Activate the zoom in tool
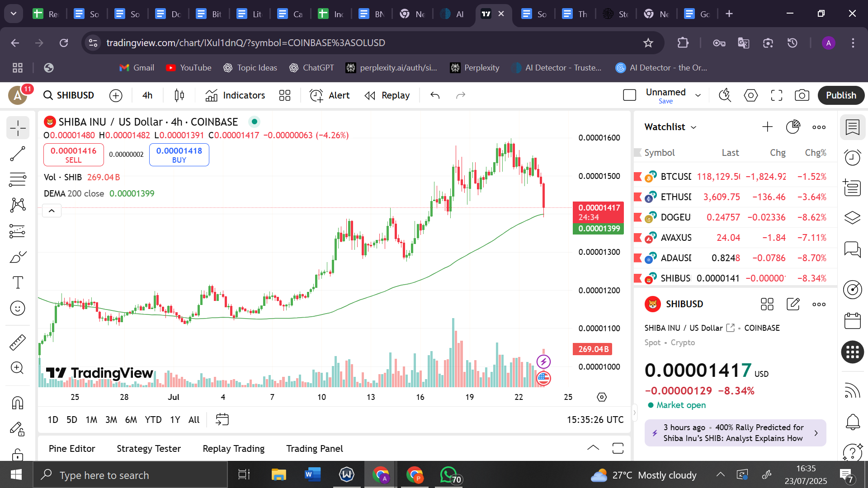This screenshot has width=868, height=488. [x=18, y=368]
